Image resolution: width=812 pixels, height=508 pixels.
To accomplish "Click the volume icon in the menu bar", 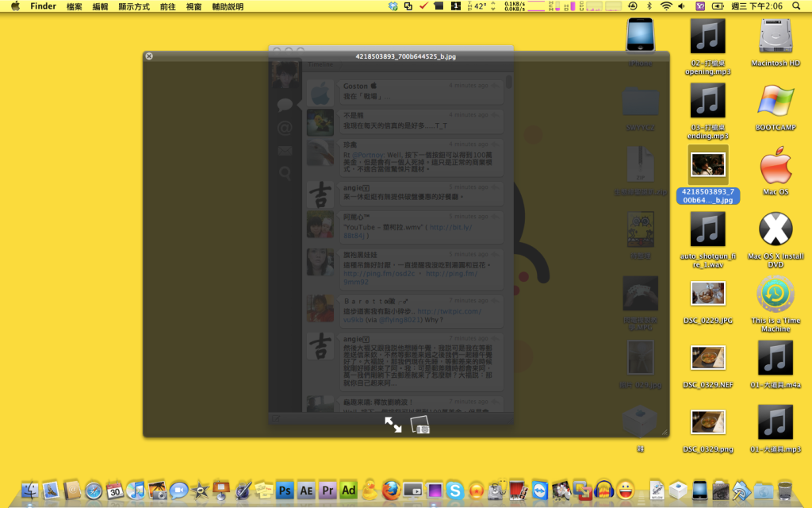I will pyautogui.click(x=682, y=6).
